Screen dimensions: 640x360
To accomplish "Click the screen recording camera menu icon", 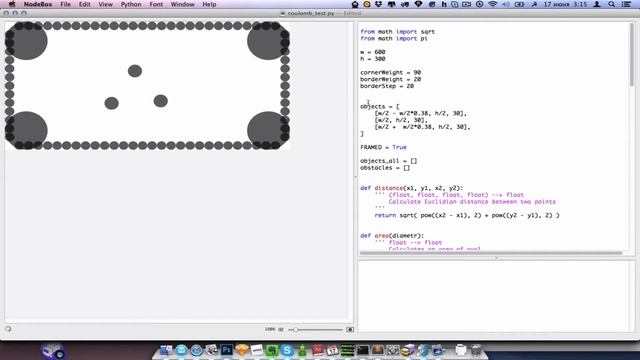I will coord(467,4).
